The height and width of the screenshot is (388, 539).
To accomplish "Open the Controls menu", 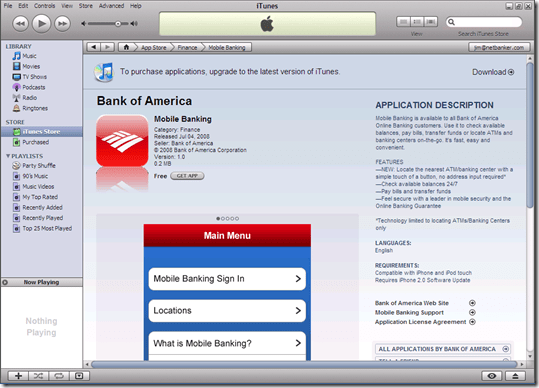I will (44, 6).
